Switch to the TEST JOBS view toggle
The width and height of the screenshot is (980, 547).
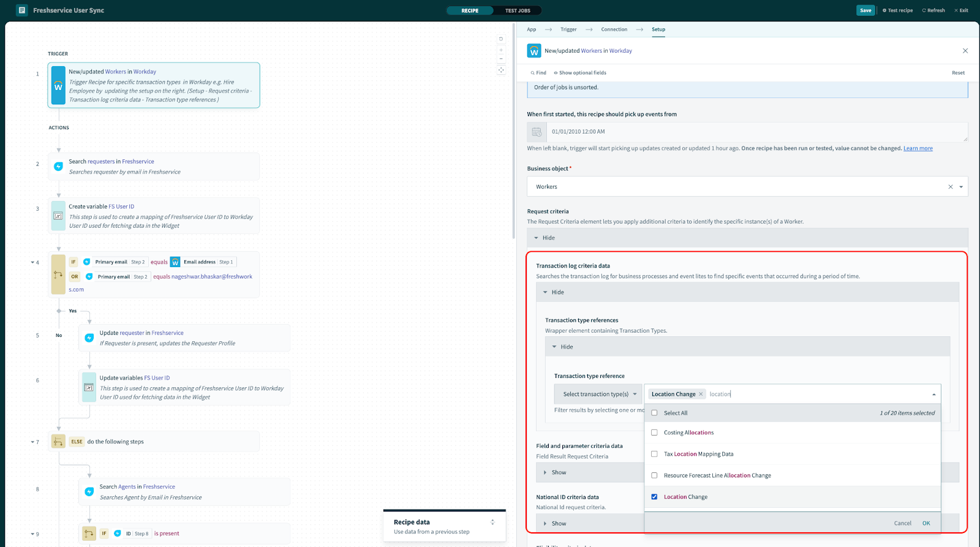point(518,10)
